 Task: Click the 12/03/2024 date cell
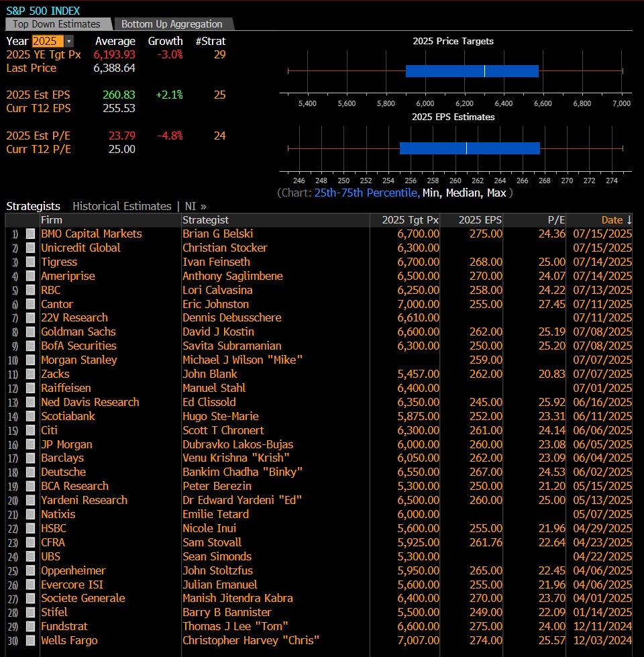[602, 641]
